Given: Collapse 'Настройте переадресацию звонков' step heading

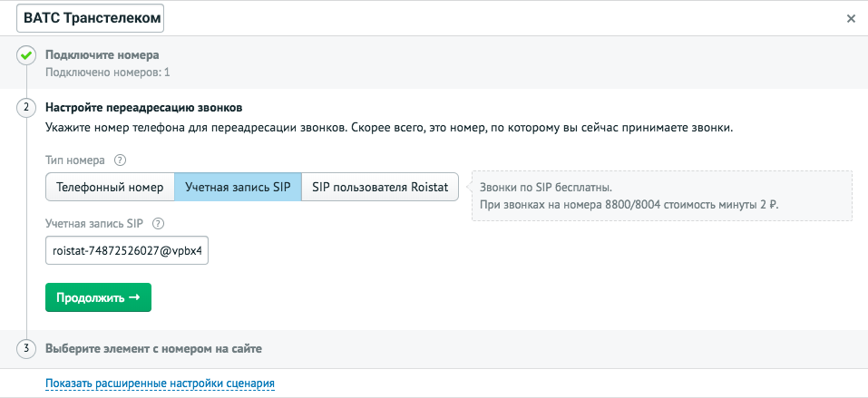Looking at the screenshot, I should pos(143,108).
